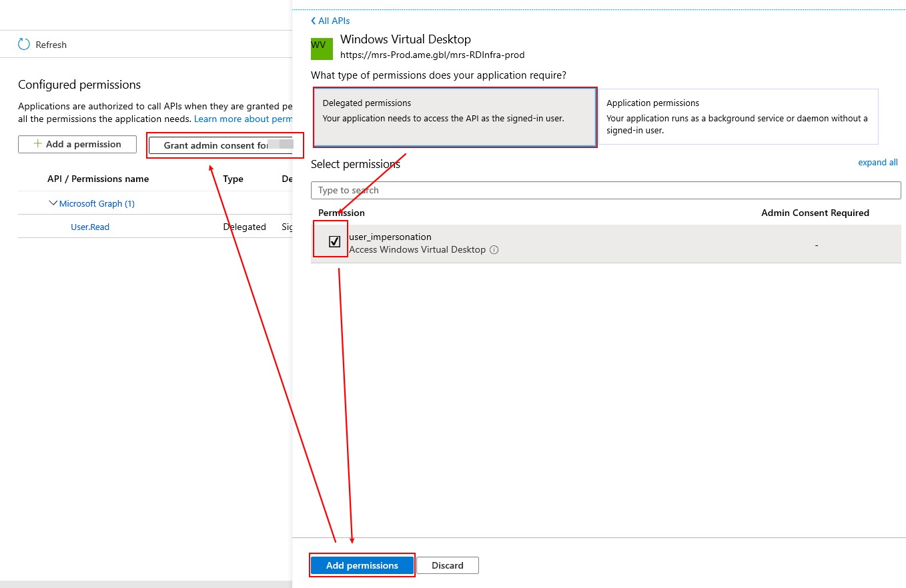This screenshot has height=588, width=906.
Task: Click the expand all link
Action: click(x=878, y=162)
